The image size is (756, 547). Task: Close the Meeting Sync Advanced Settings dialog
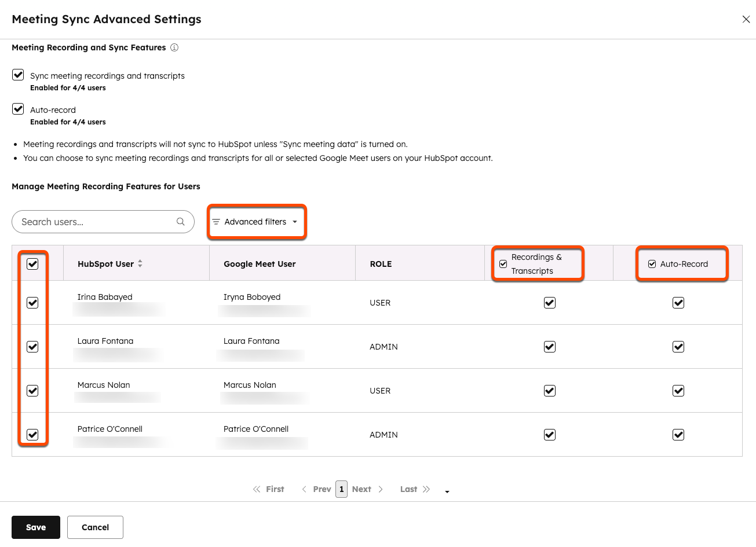click(x=746, y=19)
